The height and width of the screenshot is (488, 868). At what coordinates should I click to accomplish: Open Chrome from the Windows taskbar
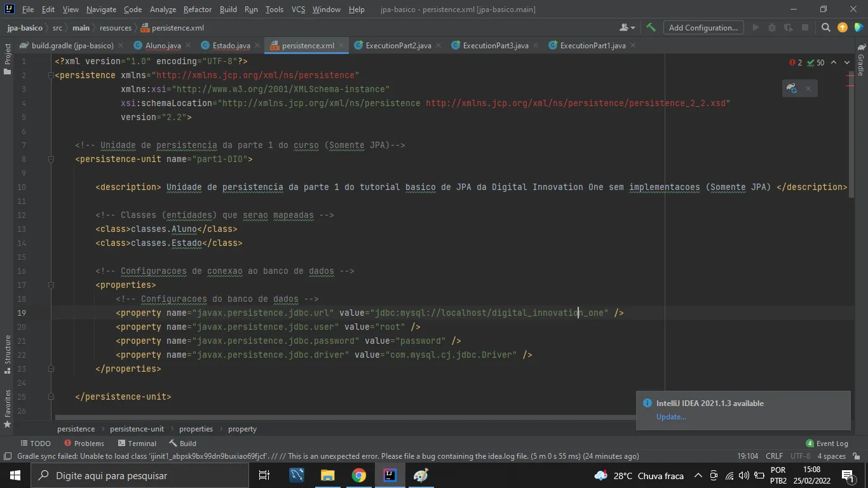pos(359,475)
